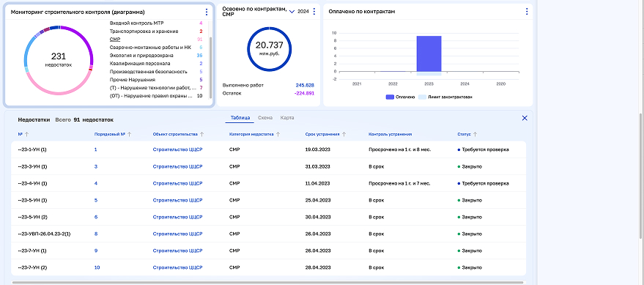
Task: Open the three-dot menu of the Мониторинг строительного контроля widget
Action: point(207,12)
